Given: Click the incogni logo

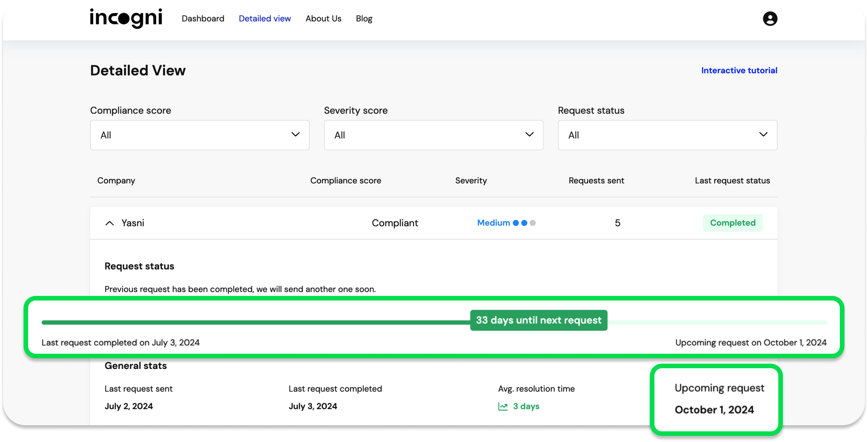Looking at the screenshot, I should [x=126, y=18].
